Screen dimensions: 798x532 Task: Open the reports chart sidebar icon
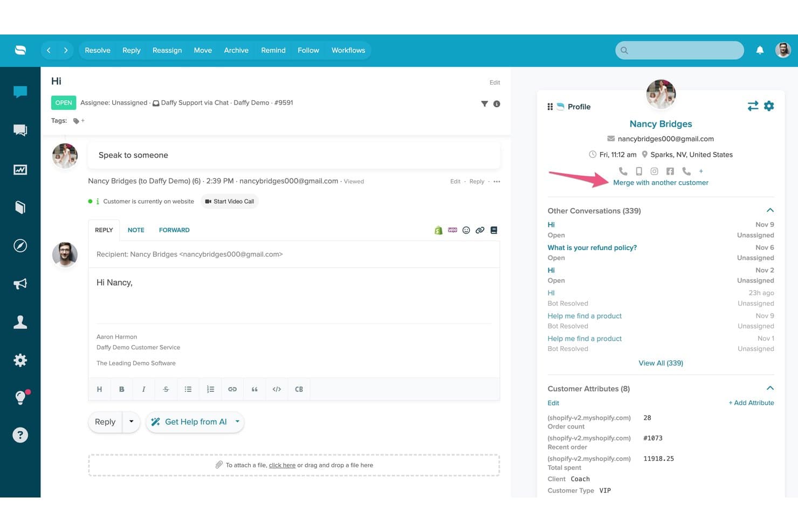pos(20,169)
